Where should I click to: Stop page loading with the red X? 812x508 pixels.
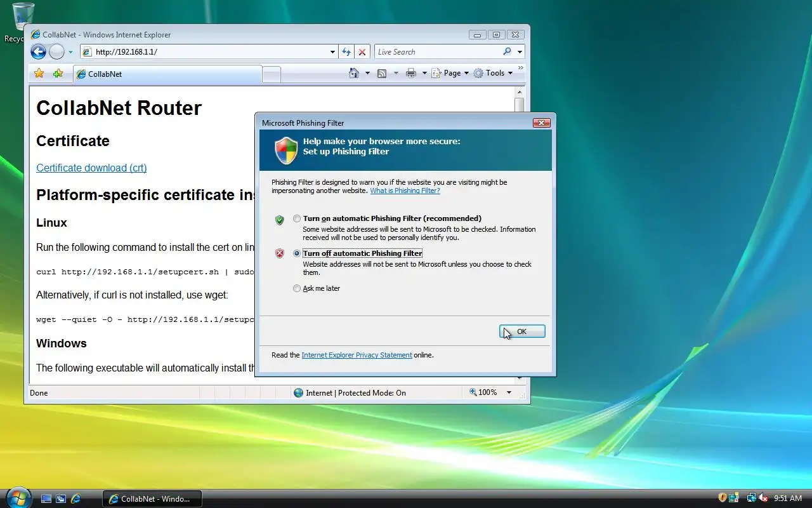pos(362,52)
